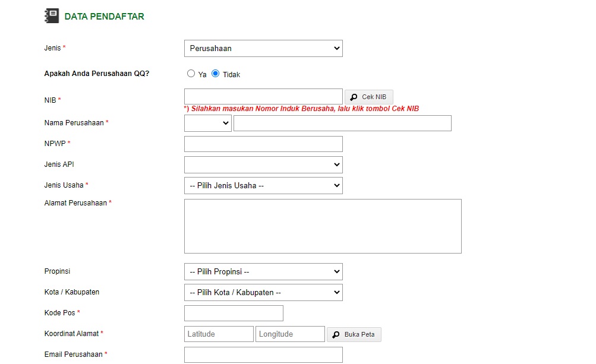Click the Email Perusahaan input field
Viewport: 596px width, 364px height.
[x=263, y=355]
